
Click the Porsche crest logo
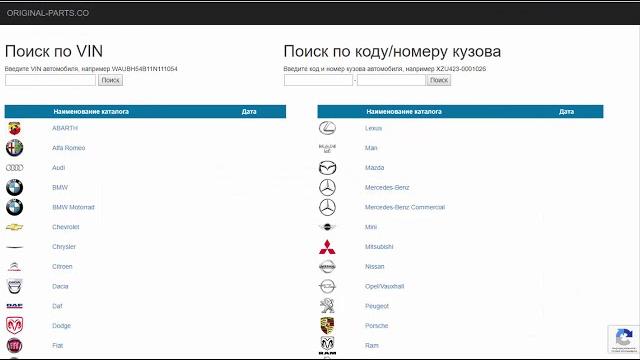[x=327, y=326]
